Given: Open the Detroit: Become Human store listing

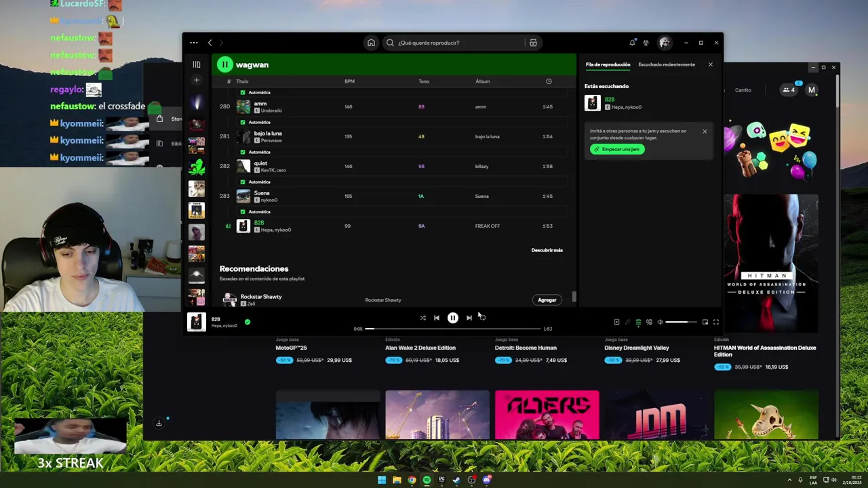Looking at the screenshot, I should [x=526, y=348].
